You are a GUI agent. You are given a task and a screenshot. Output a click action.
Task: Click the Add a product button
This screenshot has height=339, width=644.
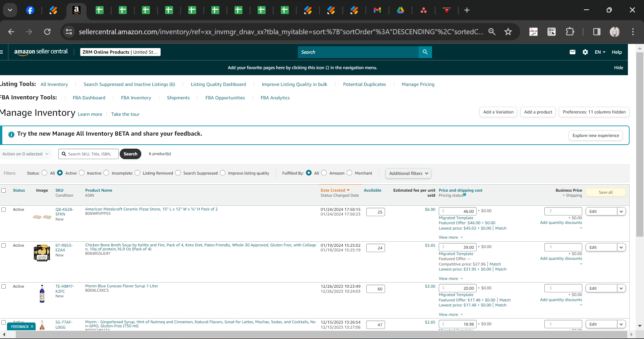(538, 112)
